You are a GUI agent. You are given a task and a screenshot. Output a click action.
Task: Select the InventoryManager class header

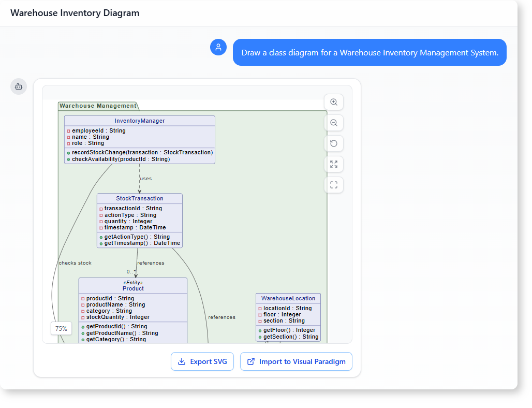(140, 121)
